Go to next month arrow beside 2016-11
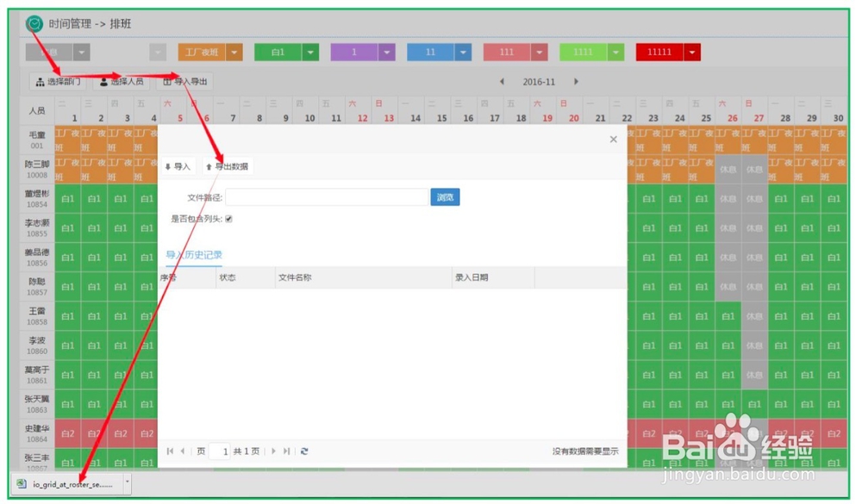 (x=576, y=81)
